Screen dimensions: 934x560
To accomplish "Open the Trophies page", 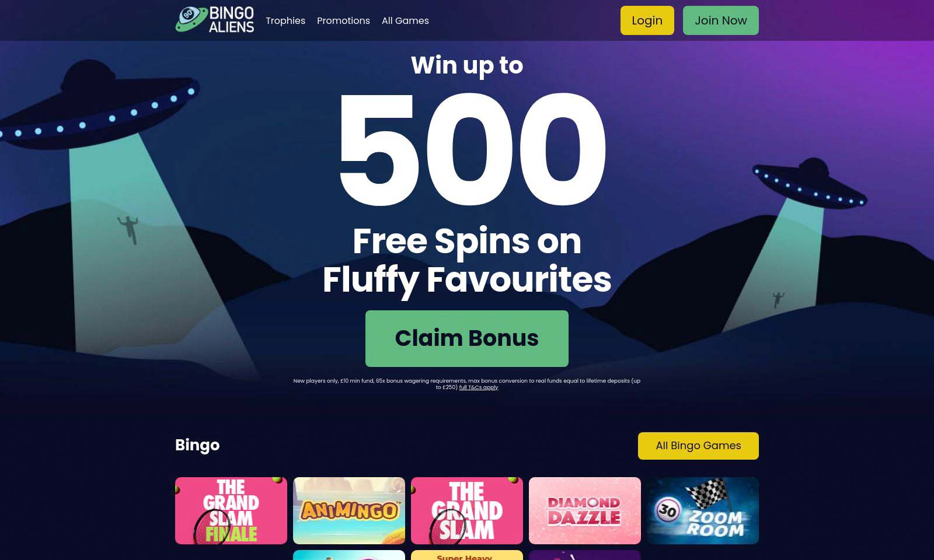I will pos(285,20).
